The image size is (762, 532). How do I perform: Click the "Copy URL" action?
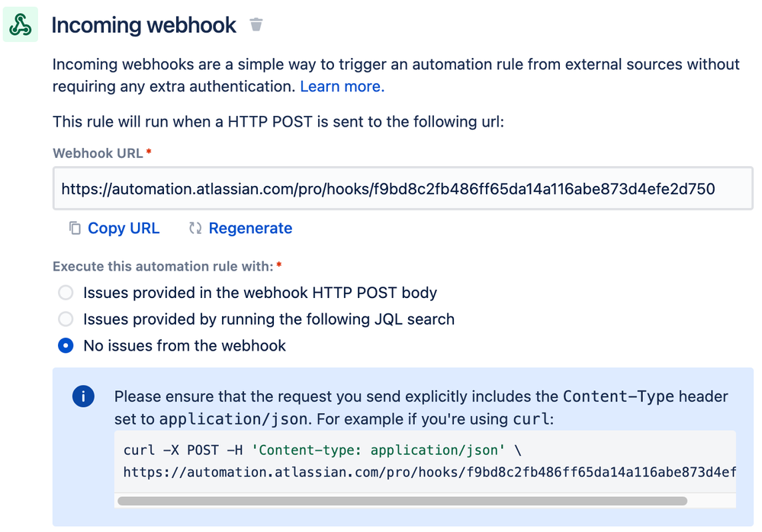pos(124,228)
